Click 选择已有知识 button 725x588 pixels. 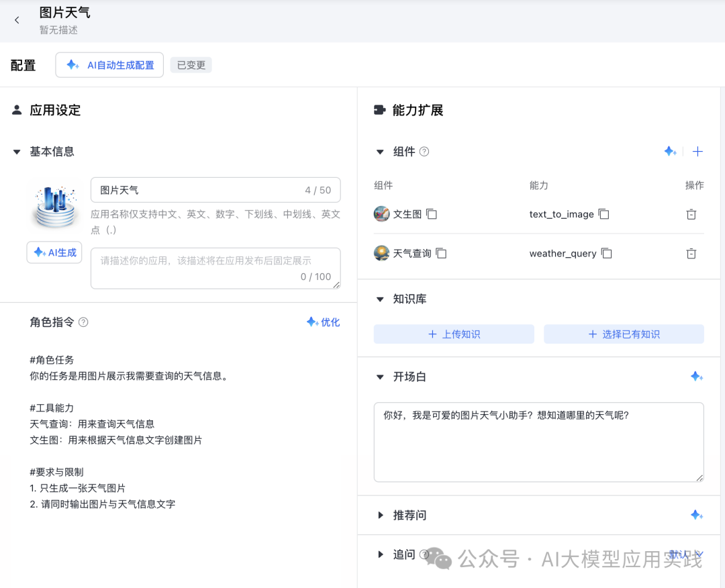click(x=624, y=334)
